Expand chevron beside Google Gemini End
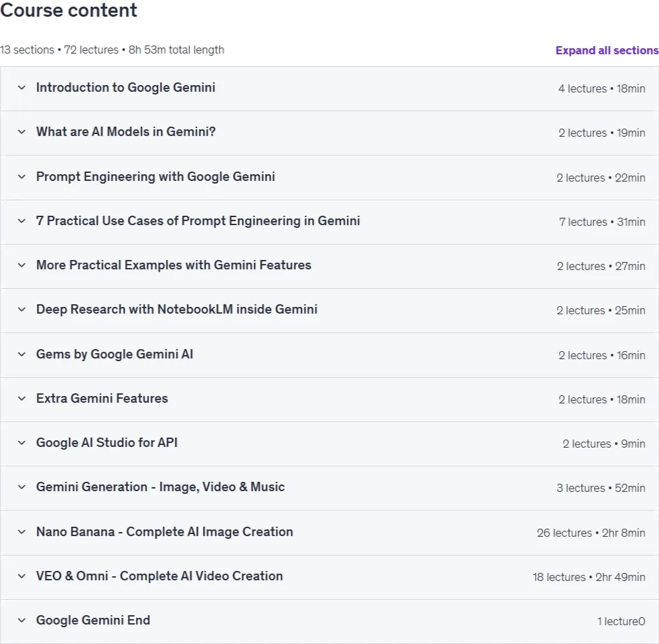 [21, 620]
